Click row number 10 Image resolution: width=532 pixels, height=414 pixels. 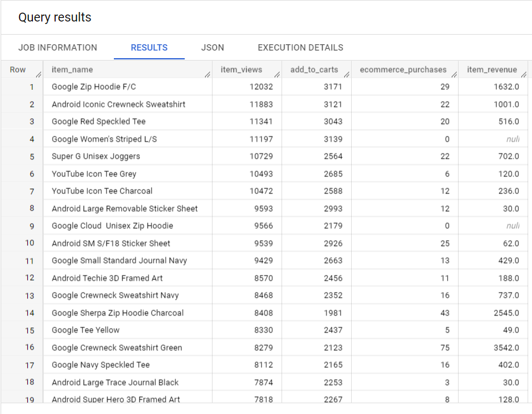point(30,243)
